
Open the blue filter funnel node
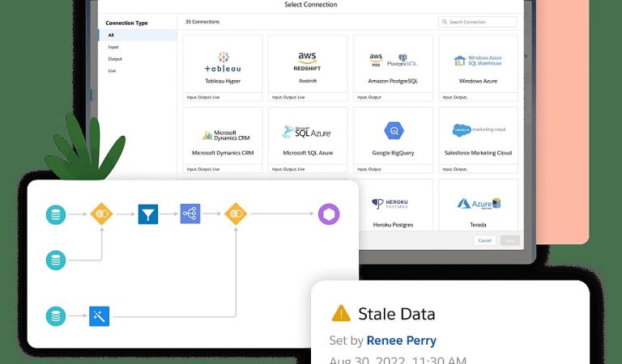tap(148, 214)
